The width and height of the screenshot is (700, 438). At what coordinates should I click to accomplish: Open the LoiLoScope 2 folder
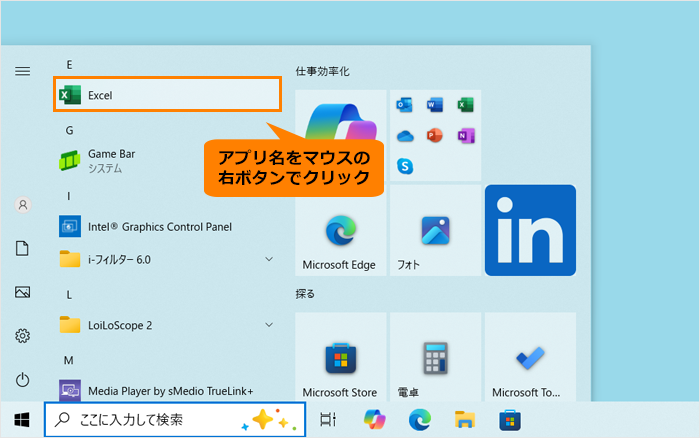(167, 325)
